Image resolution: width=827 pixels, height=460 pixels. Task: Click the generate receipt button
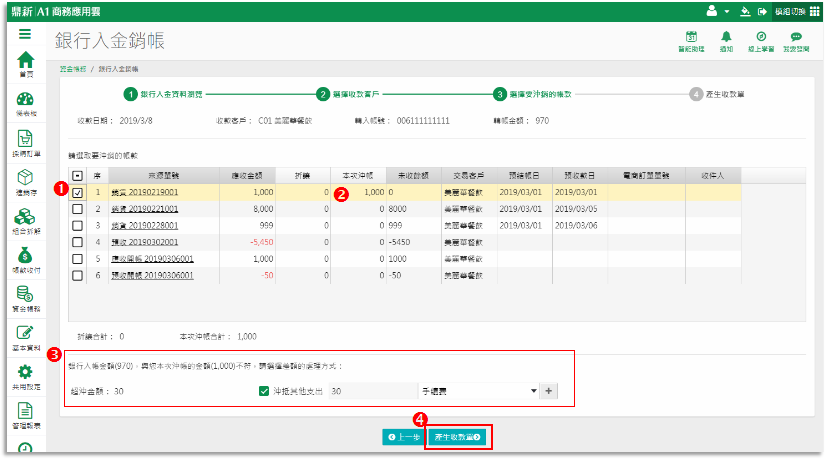click(x=457, y=437)
